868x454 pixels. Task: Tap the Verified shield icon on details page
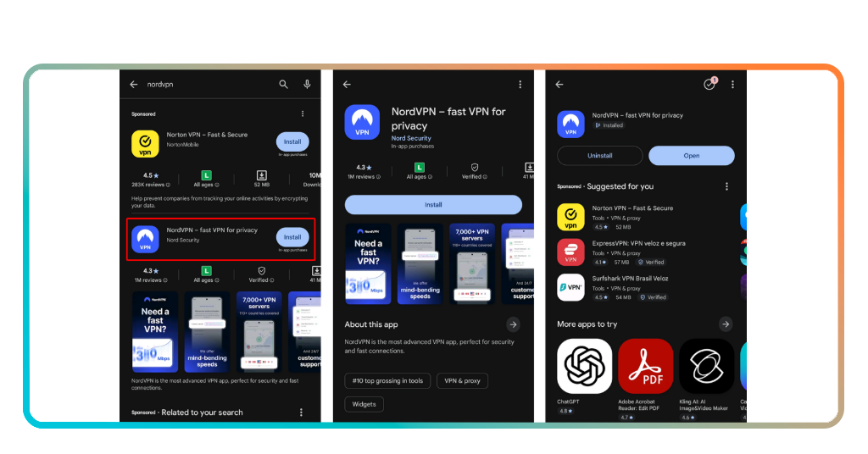pyautogui.click(x=475, y=167)
